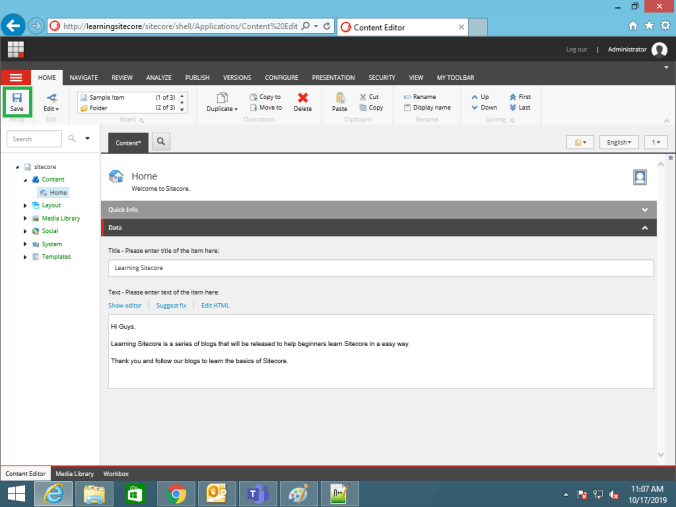Open the English language dropdown
The image size is (676, 507).
620,143
